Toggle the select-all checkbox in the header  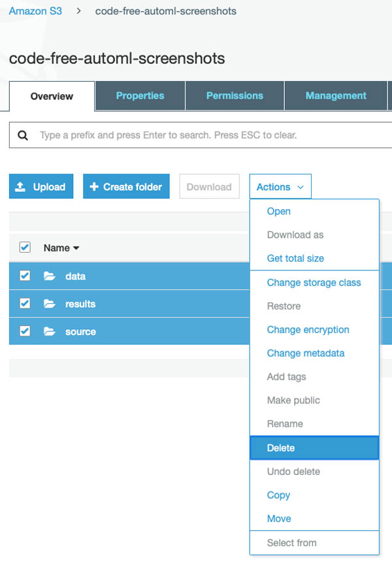25,248
